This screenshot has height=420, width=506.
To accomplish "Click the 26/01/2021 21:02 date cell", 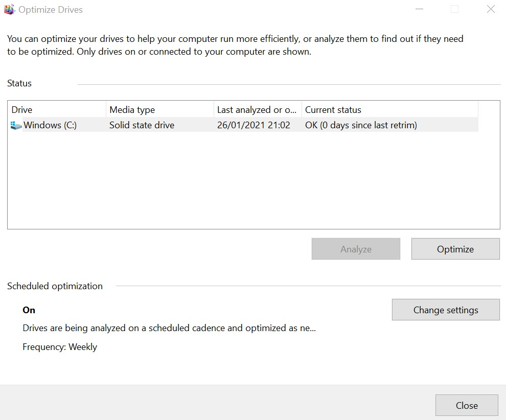I will point(254,125).
